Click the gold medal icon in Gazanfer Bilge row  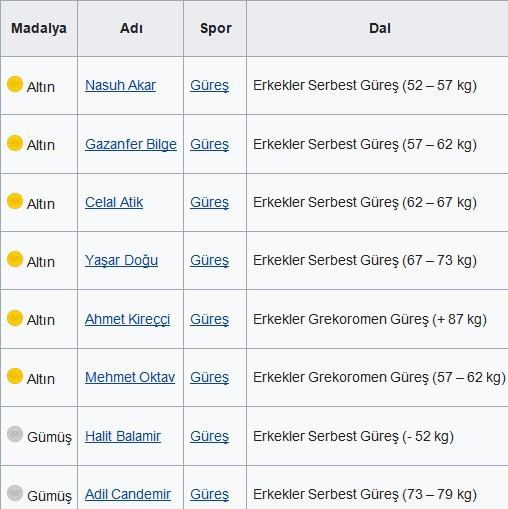tap(15, 143)
